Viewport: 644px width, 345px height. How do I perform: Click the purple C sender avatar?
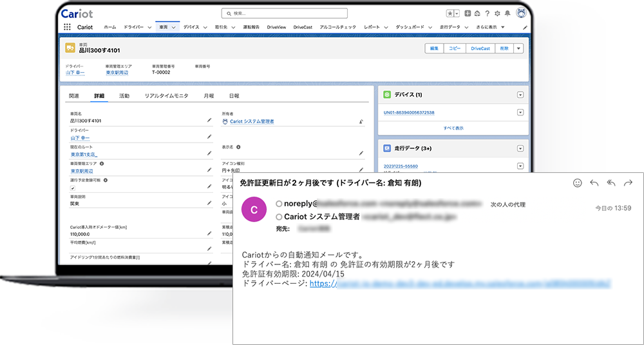[254, 210]
